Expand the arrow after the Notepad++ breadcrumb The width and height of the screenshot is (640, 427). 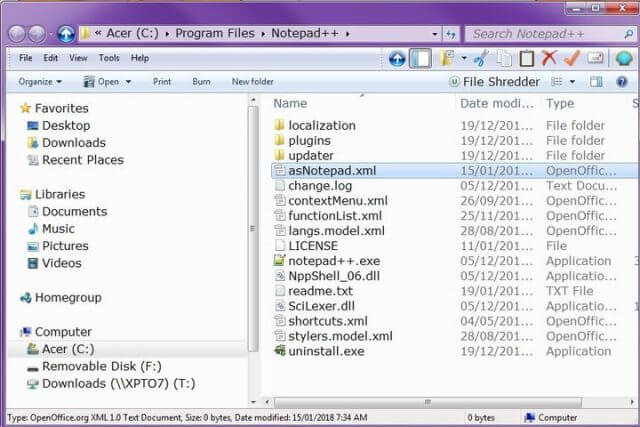pos(348,34)
